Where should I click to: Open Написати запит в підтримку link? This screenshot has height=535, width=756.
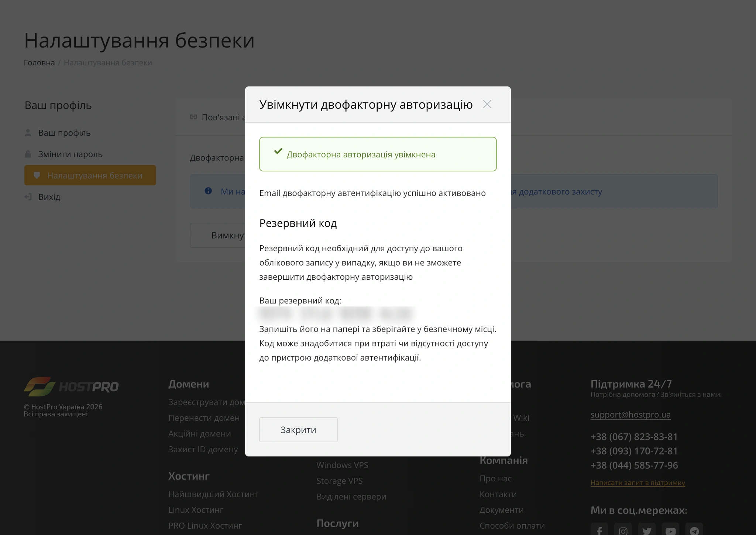click(x=638, y=483)
